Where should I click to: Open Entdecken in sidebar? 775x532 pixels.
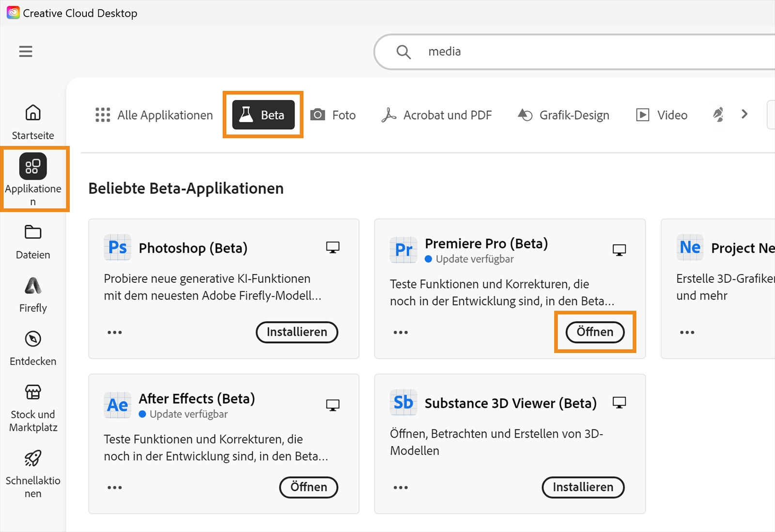33,349
